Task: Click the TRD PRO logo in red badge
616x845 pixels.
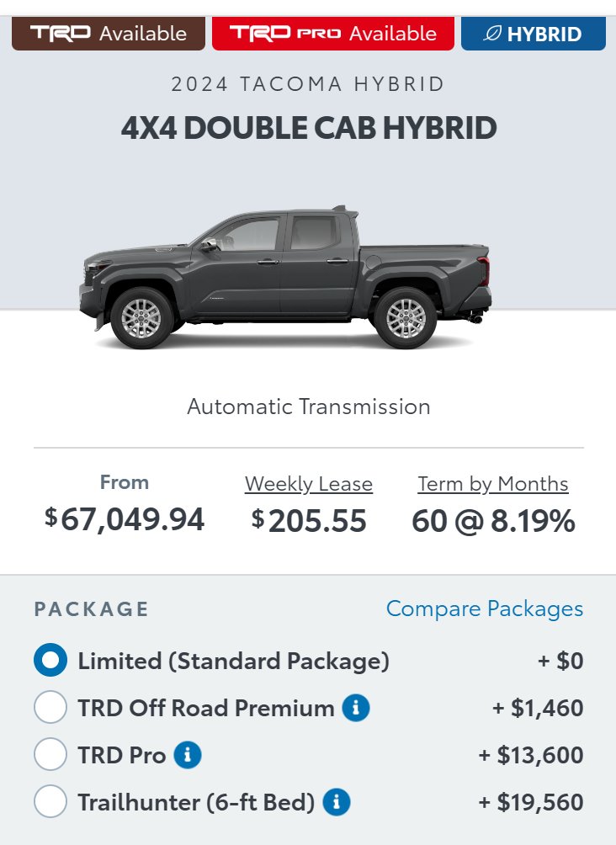Action: tap(285, 34)
